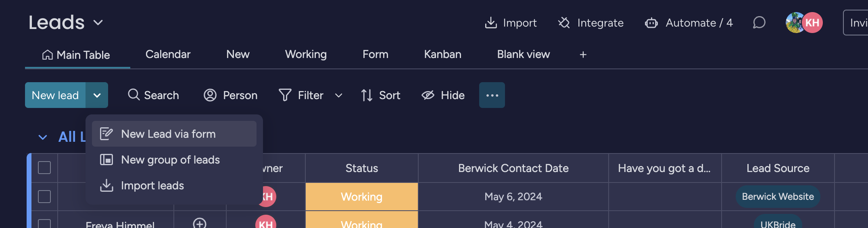Click the Import download icon in header
Viewport: 868px width, 228px height.
pyautogui.click(x=490, y=23)
